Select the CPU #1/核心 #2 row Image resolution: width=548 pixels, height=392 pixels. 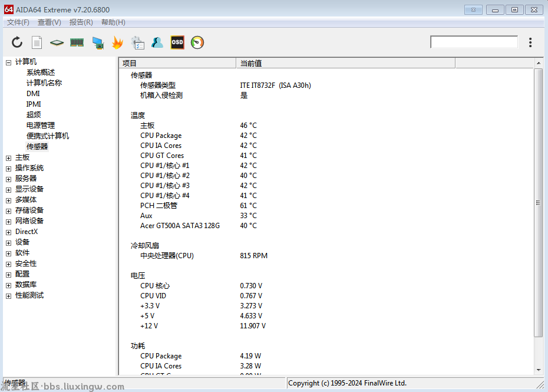327,176
